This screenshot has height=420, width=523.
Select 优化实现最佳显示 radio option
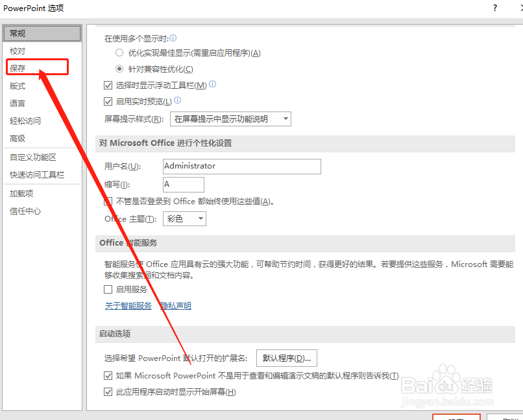pyautogui.click(x=119, y=52)
